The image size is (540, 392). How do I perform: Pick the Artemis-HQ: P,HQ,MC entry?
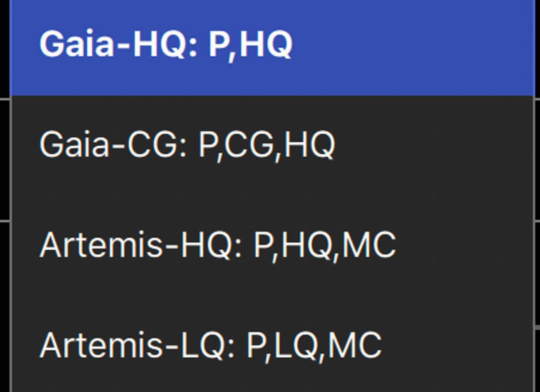pyautogui.click(x=272, y=245)
